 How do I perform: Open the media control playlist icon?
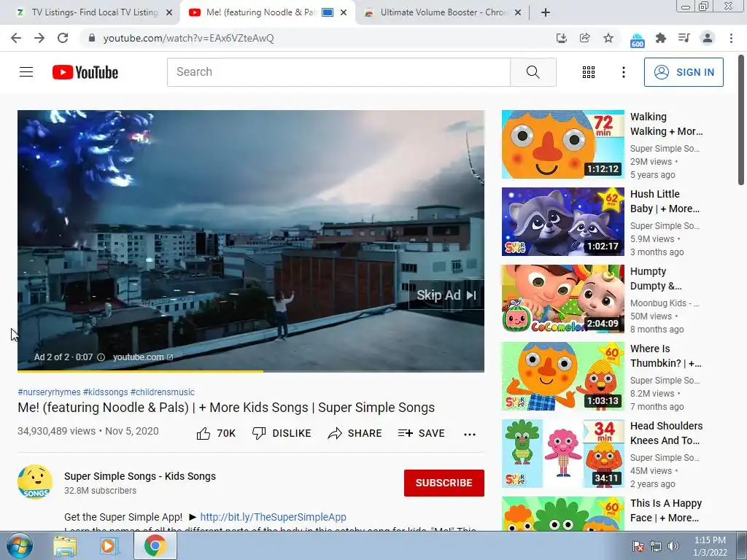coord(684,38)
